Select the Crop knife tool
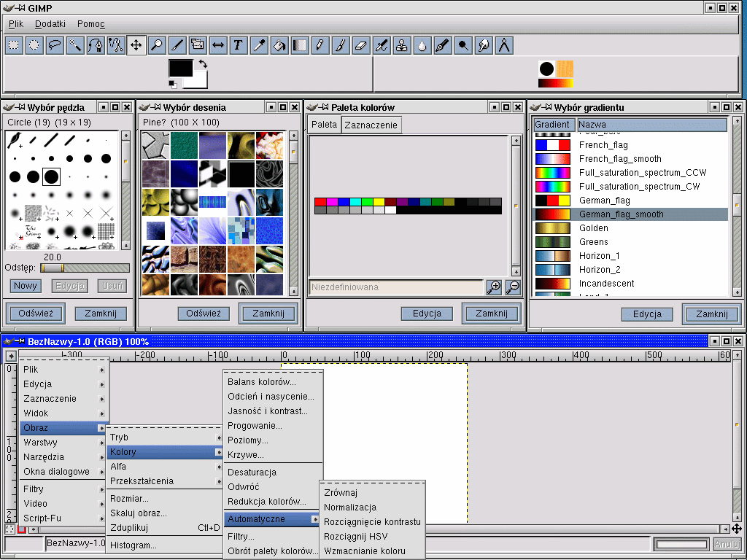The width and height of the screenshot is (747, 560). point(177,46)
